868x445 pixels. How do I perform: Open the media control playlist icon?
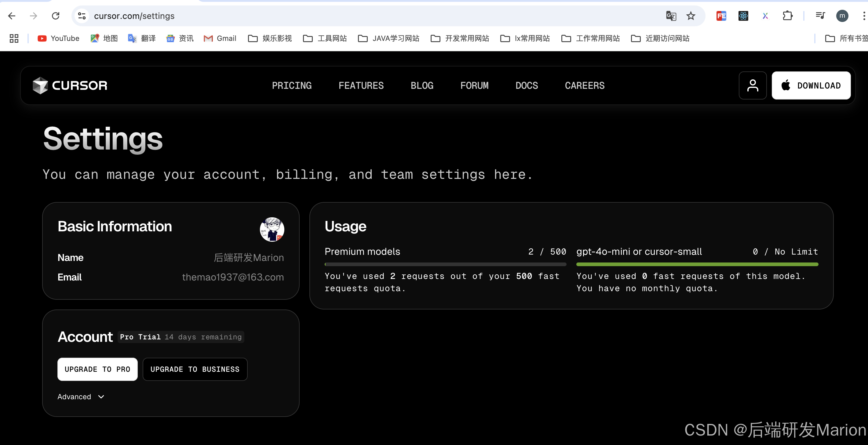[x=820, y=16]
